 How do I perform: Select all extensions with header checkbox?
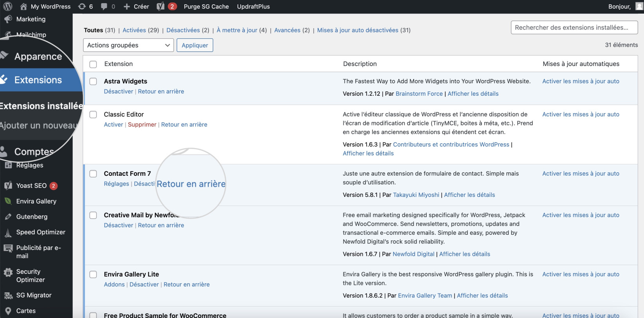pyautogui.click(x=93, y=64)
